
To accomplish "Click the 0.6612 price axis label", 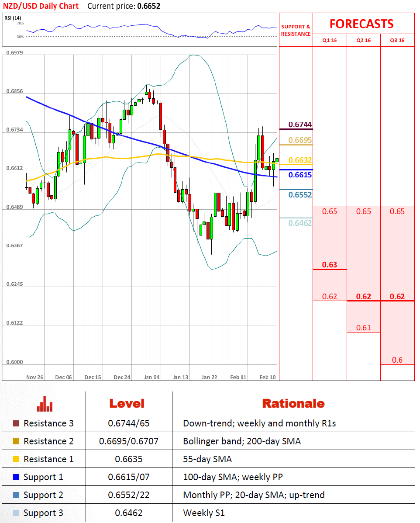I will [15, 168].
